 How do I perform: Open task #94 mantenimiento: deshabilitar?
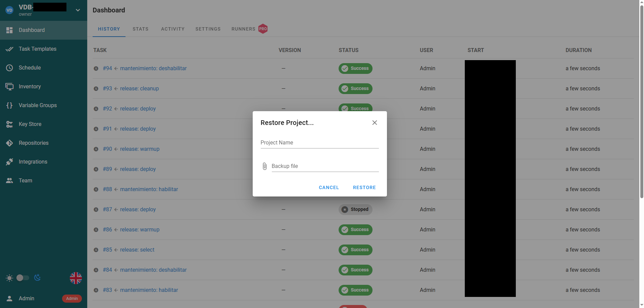pos(153,68)
